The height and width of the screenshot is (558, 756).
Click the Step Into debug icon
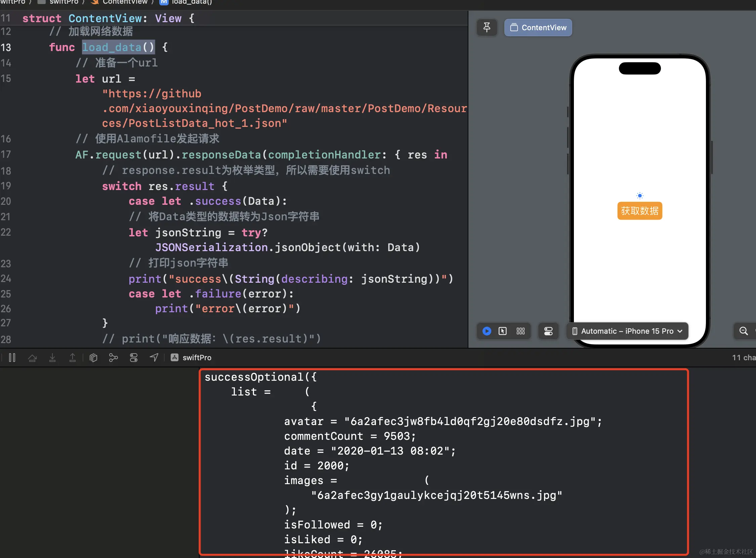[x=52, y=357]
